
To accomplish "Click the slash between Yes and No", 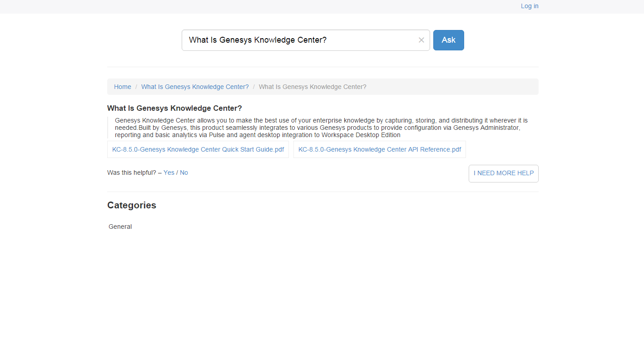I will click(177, 173).
